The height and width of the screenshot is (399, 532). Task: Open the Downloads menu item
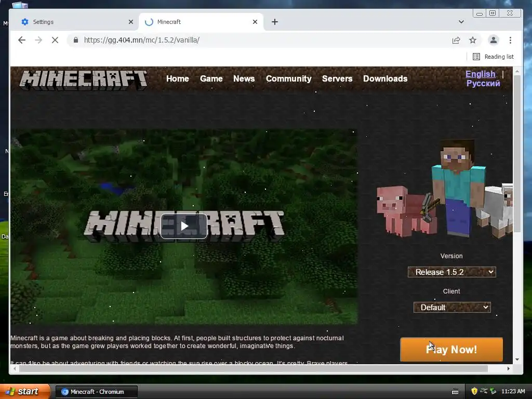[x=385, y=79]
